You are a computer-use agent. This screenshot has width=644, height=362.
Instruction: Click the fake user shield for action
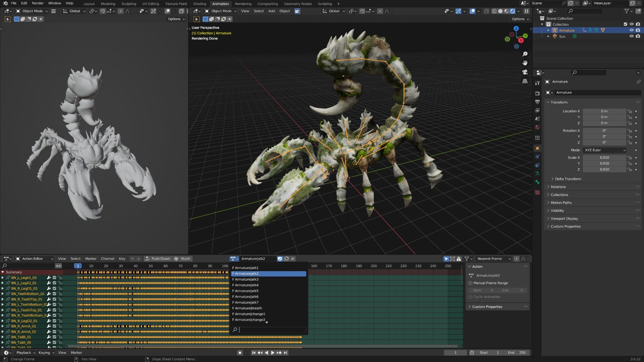280,259
